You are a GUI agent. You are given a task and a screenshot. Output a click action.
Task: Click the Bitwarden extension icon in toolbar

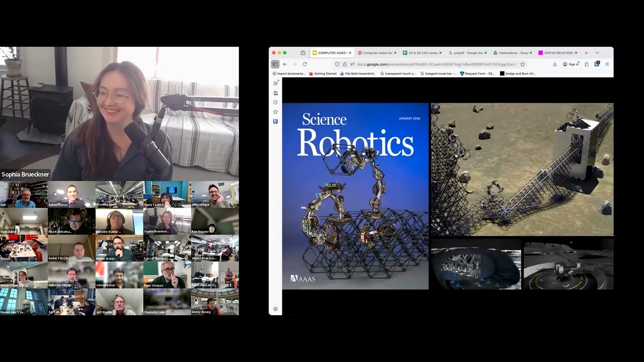point(597,64)
